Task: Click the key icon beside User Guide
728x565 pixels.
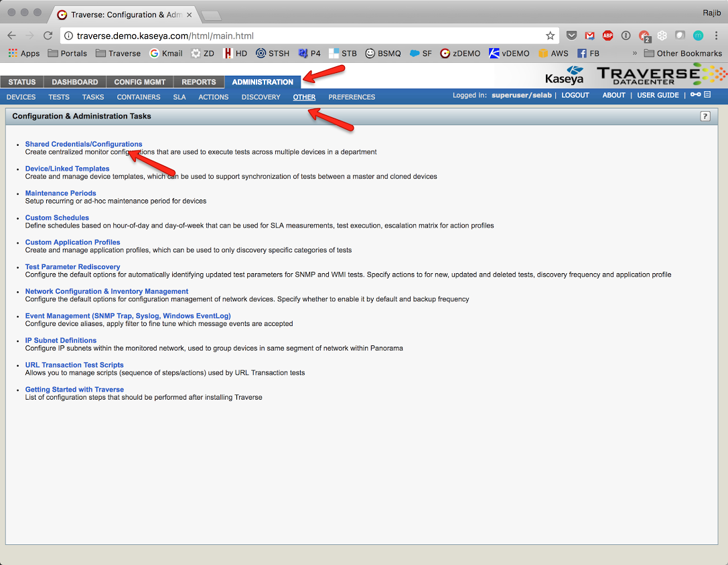Action: tap(695, 94)
